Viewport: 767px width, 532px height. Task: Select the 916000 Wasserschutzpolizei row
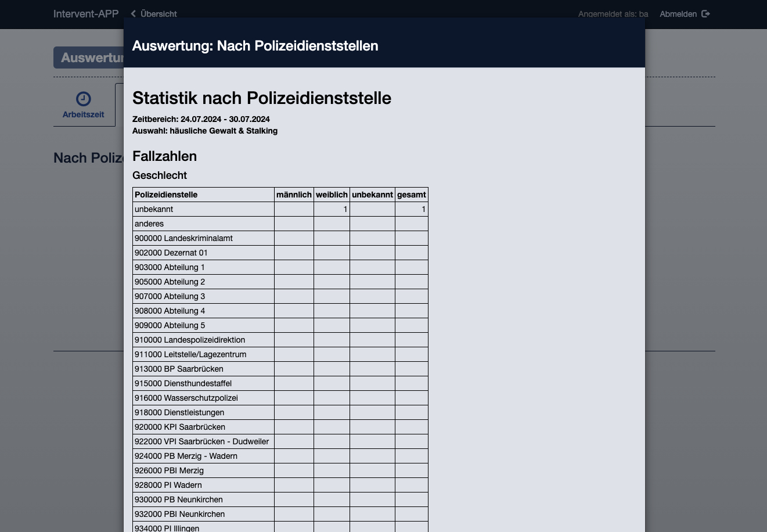[x=280, y=398]
